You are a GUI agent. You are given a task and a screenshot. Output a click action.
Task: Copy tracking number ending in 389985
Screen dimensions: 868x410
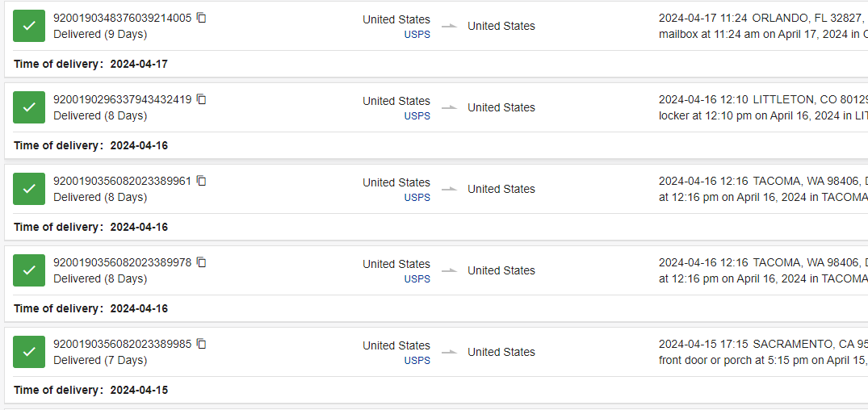[202, 344]
